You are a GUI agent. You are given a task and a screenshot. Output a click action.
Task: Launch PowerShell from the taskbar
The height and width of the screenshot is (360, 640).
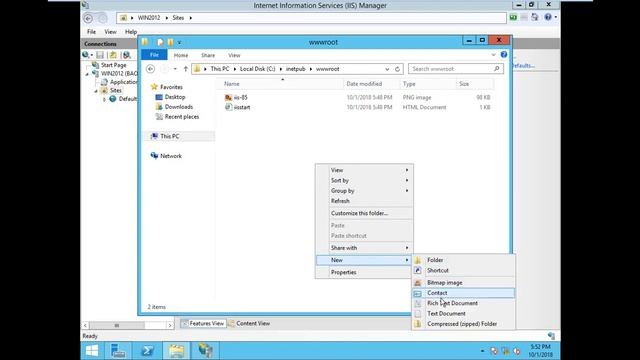(147, 351)
